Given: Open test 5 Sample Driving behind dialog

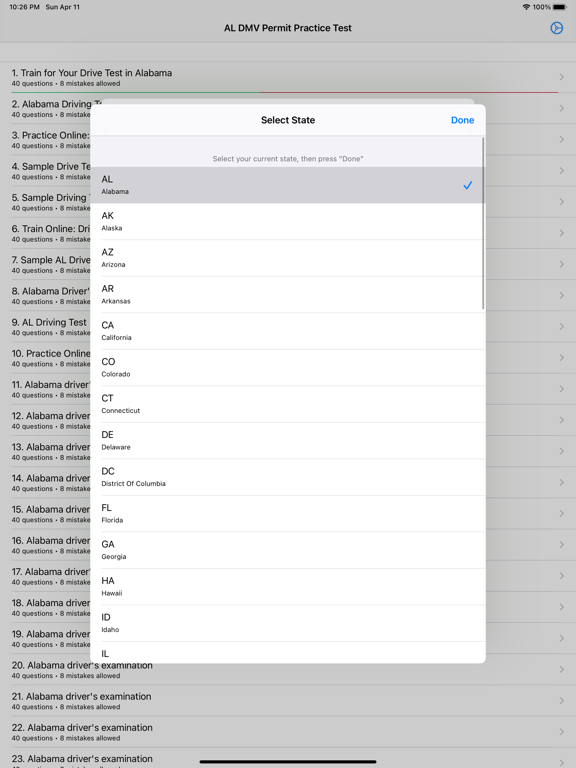Looking at the screenshot, I should [x=45, y=202].
